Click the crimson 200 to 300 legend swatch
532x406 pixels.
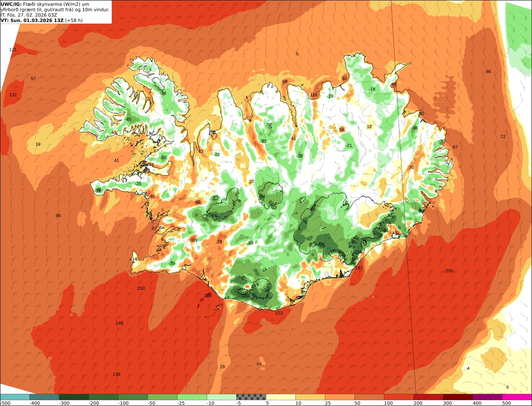[428, 397]
